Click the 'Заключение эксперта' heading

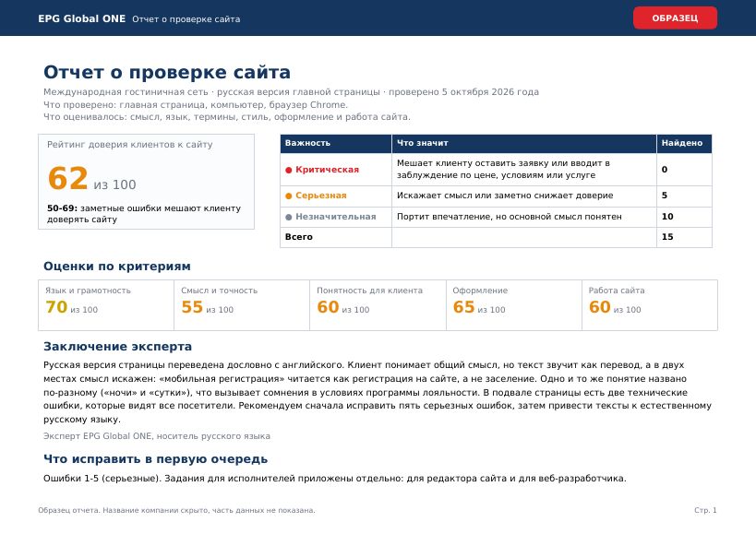tap(117, 347)
